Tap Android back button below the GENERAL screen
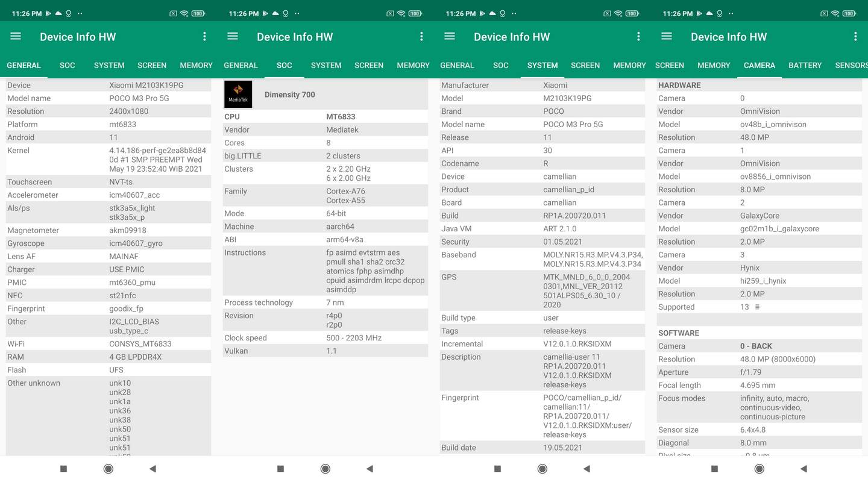Screen dimensions: 868x482 click(x=153, y=469)
